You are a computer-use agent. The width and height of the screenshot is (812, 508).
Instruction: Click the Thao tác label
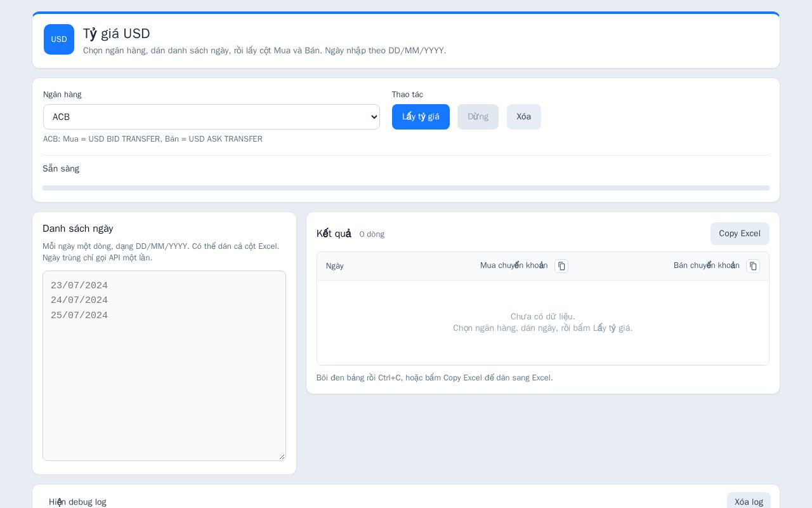407,95
